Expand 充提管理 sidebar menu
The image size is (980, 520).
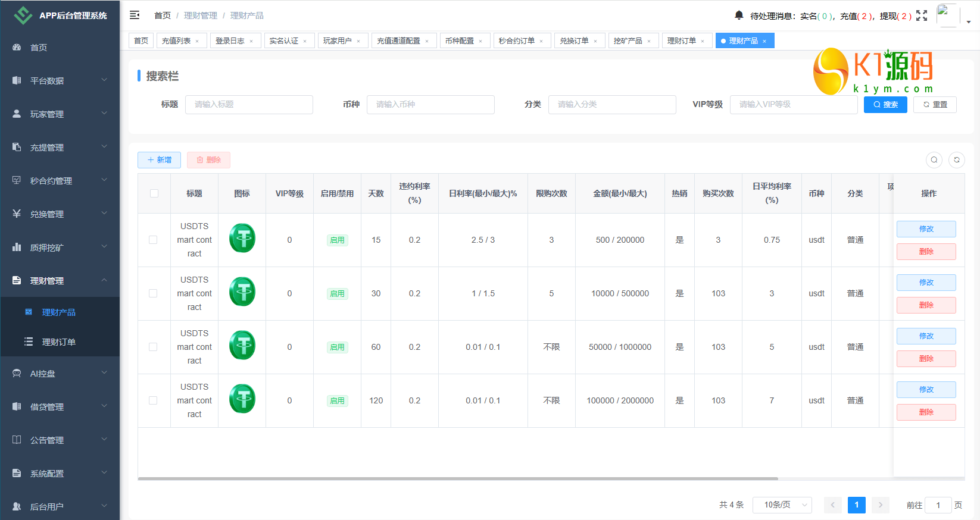60,147
